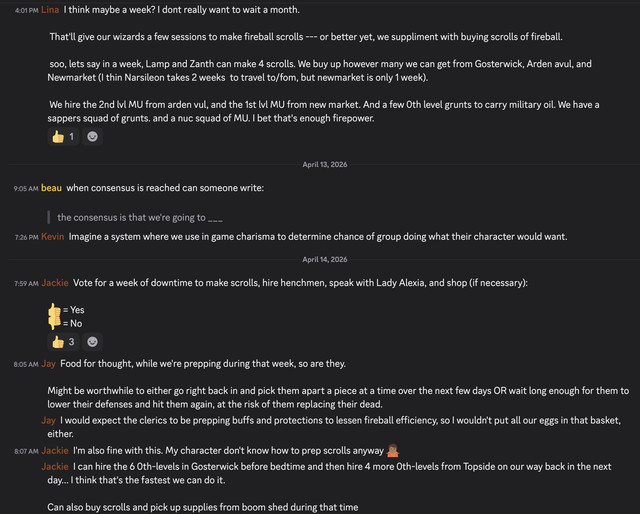
Task: Click the thumbs-down emoji beside '= No'
Action: 54,323
